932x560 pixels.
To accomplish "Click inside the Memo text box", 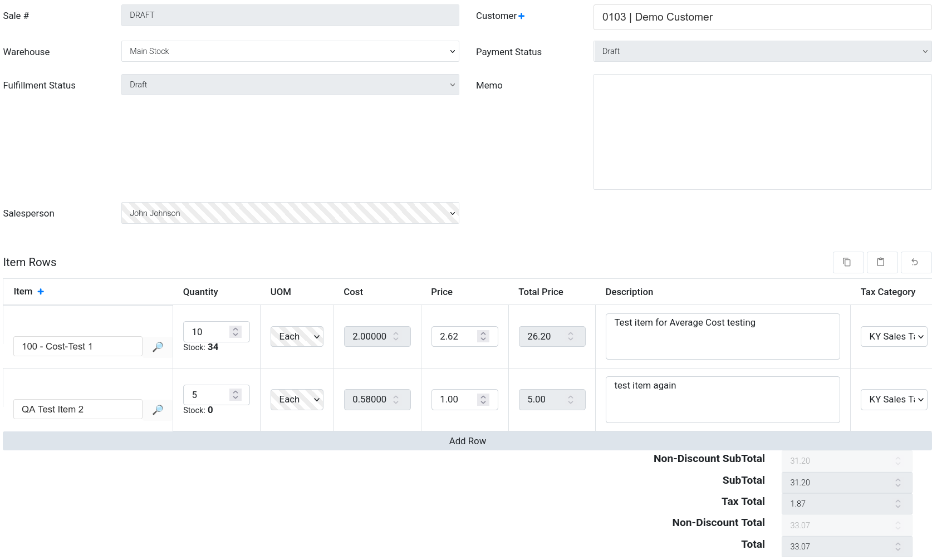I will point(761,131).
